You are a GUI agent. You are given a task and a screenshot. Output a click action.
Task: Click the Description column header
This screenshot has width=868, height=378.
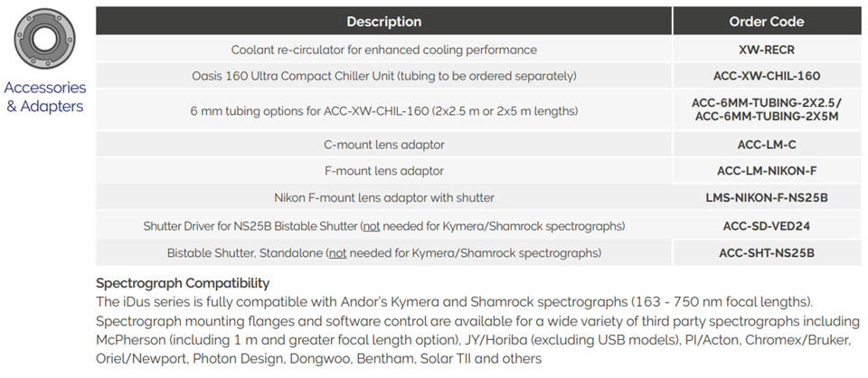(x=383, y=22)
